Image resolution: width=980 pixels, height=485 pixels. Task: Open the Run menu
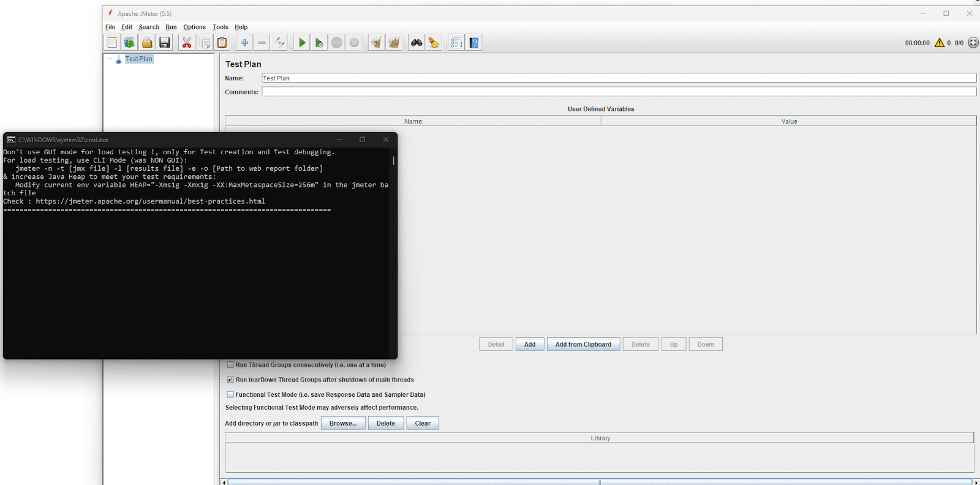(x=171, y=27)
